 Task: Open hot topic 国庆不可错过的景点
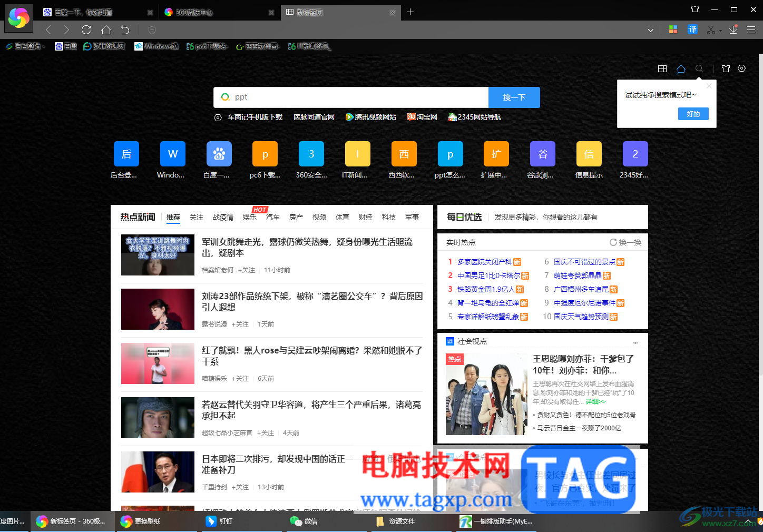coord(584,262)
